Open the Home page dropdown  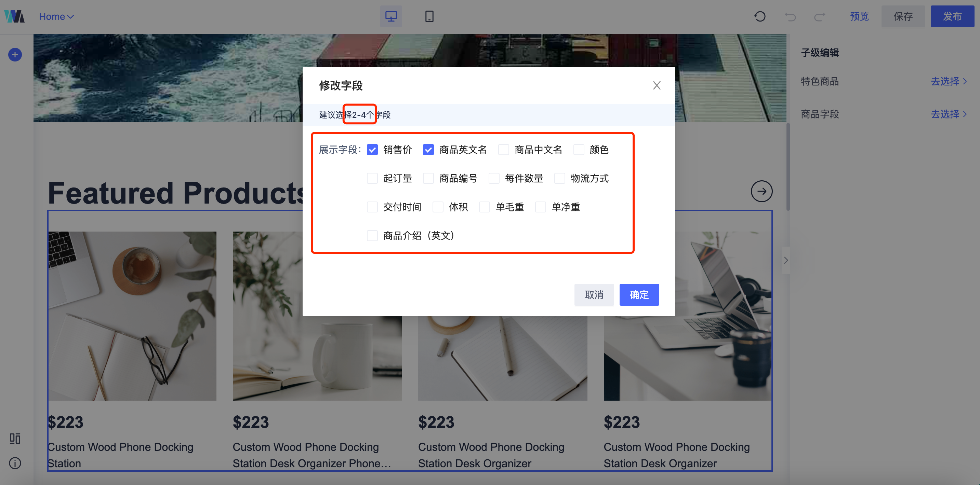pyautogui.click(x=56, y=16)
